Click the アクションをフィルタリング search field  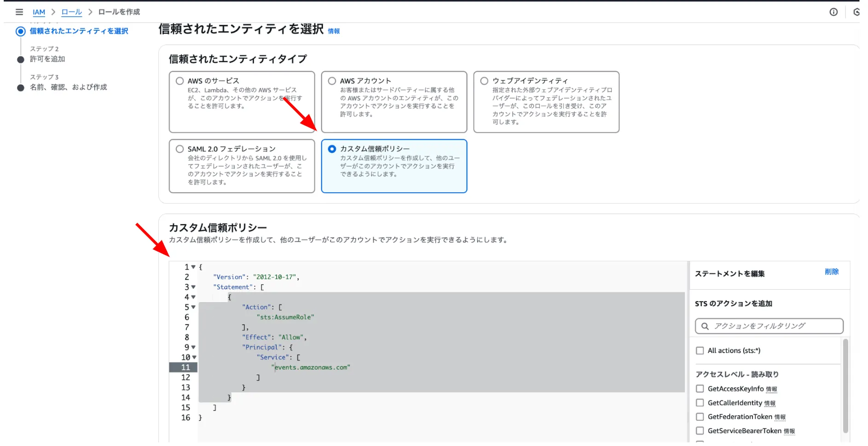(773, 326)
